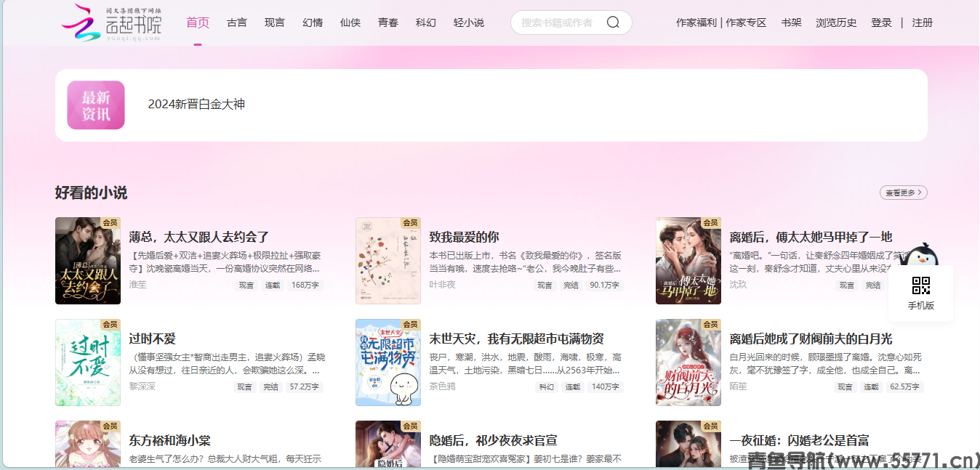Image resolution: width=980 pixels, height=470 pixels.
Task: Click author name 黎深深
Action: 142,386
